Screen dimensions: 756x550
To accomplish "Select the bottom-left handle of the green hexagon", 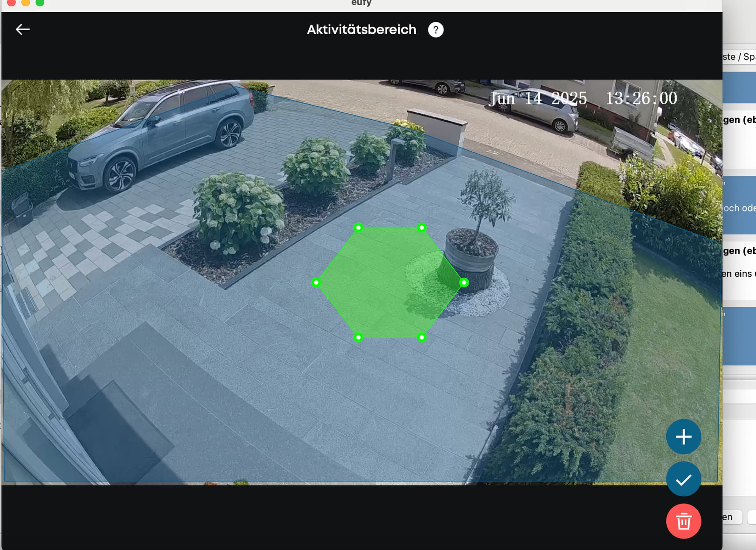I will [x=358, y=337].
